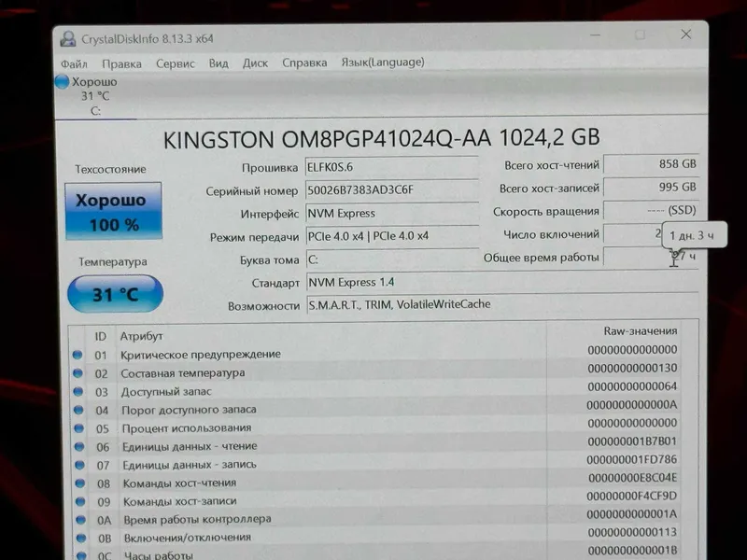Open the Язык(Language) menu
747x560 pixels.
click(x=383, y=62)
